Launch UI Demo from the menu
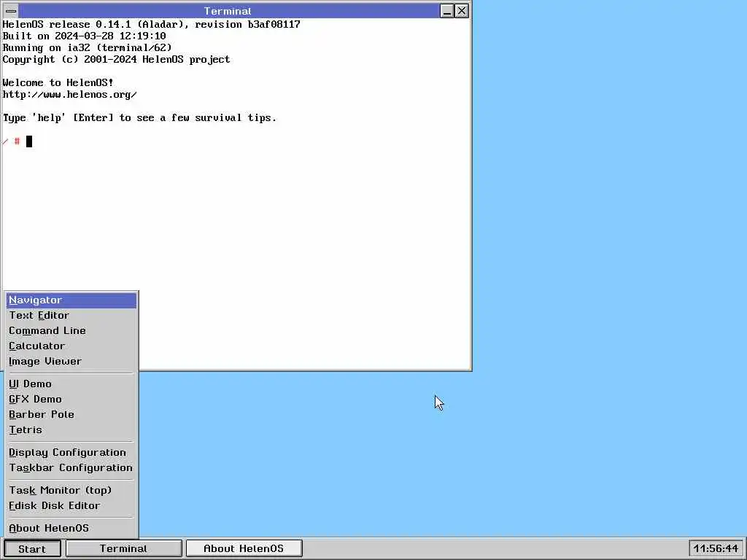747x560 pixels. pos(71,384)
